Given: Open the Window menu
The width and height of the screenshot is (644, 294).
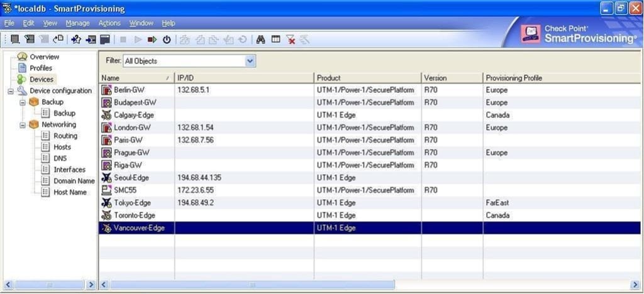Looking at the screenshot, I should tap(142, 23).
